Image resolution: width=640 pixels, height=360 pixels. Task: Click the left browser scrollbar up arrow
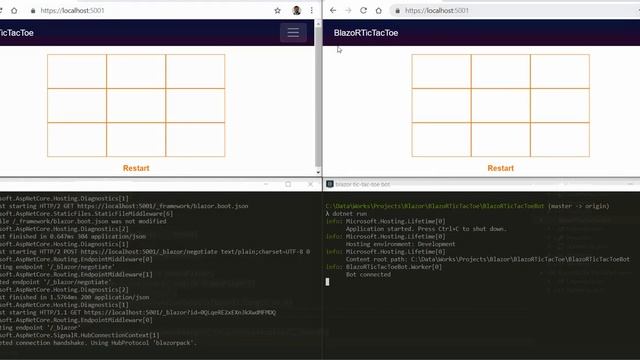318,24
